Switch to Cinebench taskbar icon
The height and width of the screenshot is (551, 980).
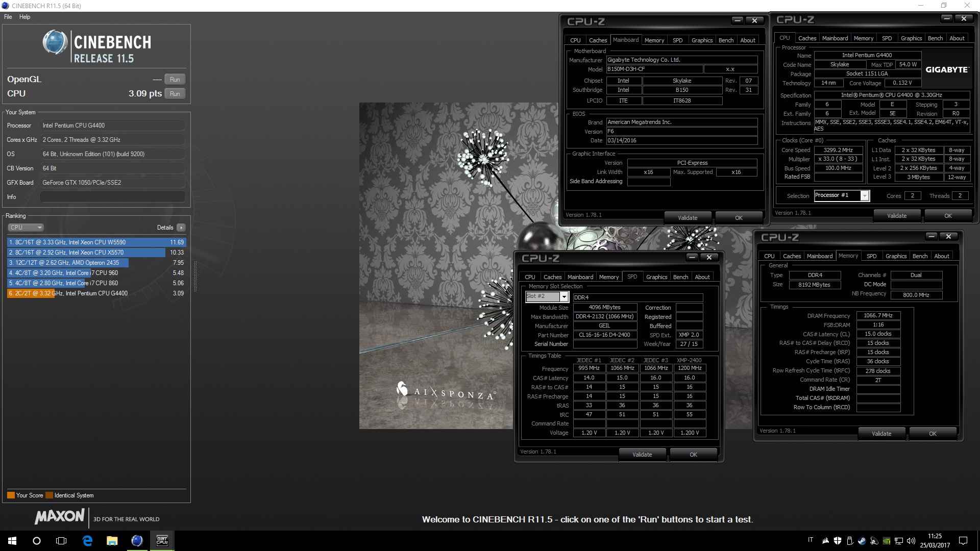[x=137, y=541]
